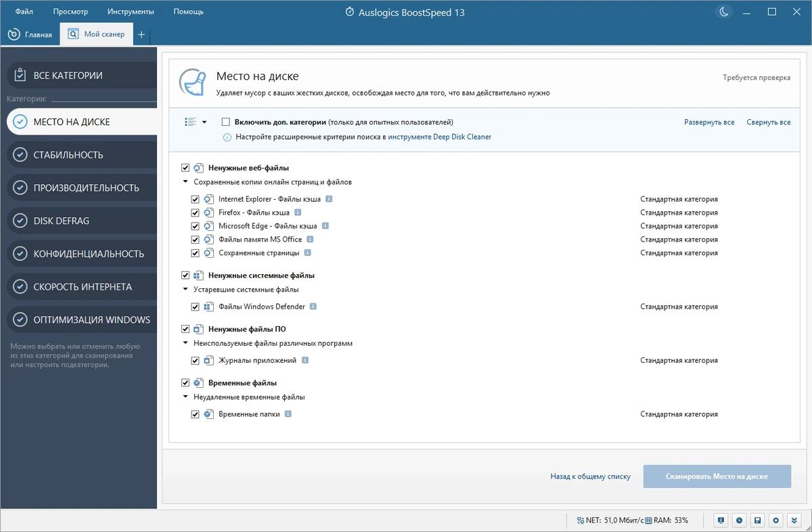
Task: Uncheck Сохраненные страницы checkbox
Action: coord(196,253)
